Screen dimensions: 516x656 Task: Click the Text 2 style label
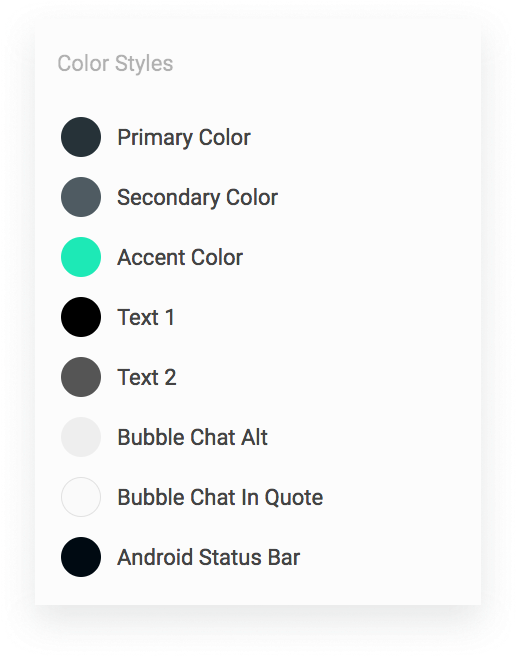pos(146,377)
